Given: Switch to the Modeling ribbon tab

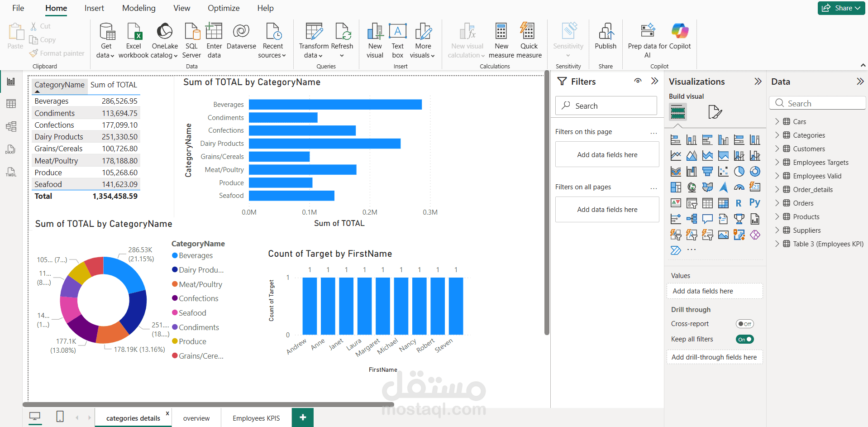Looking at the screenshot, I should (x=138, y=8).
